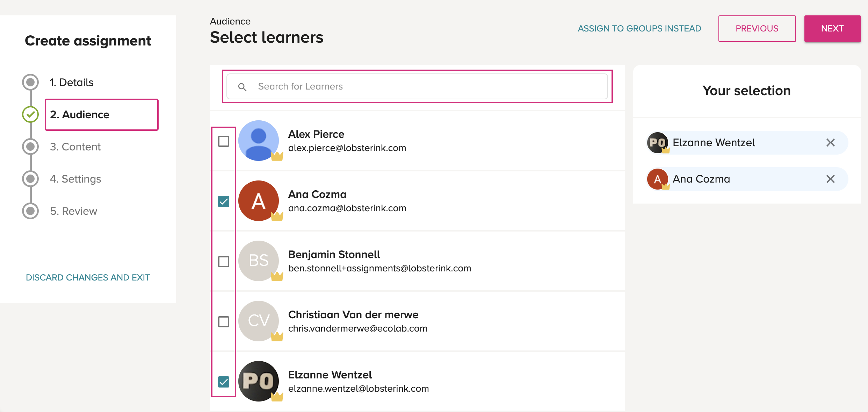Click Christiaan Van der merwe's CV avatar

pos(259,321)
